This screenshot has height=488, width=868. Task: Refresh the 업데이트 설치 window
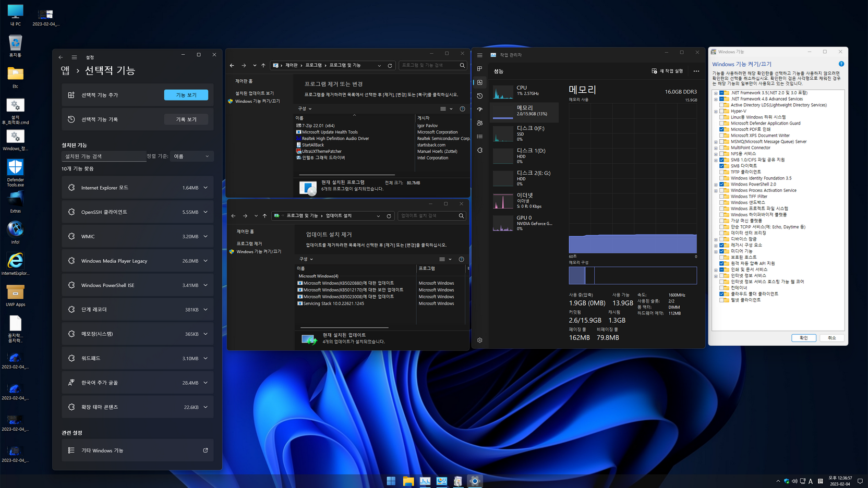coord(389,216)
